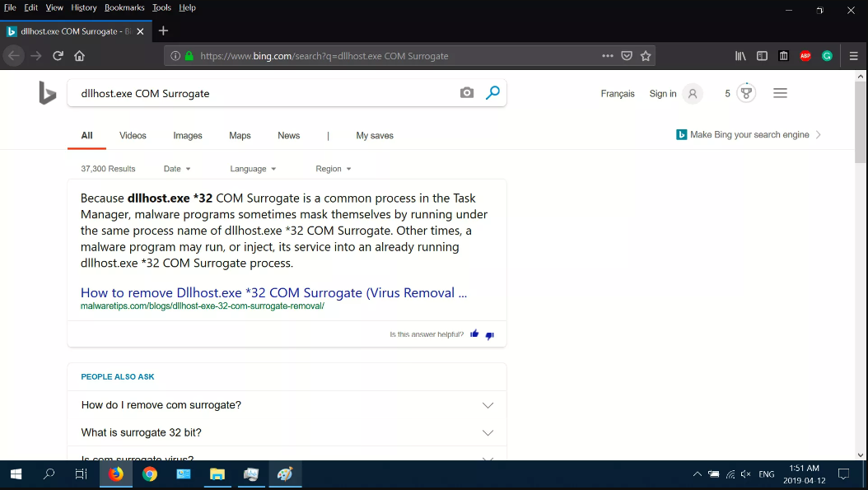Screen dimensions: 868x490
Task: Open the View menu
Action: coord(54,7)
